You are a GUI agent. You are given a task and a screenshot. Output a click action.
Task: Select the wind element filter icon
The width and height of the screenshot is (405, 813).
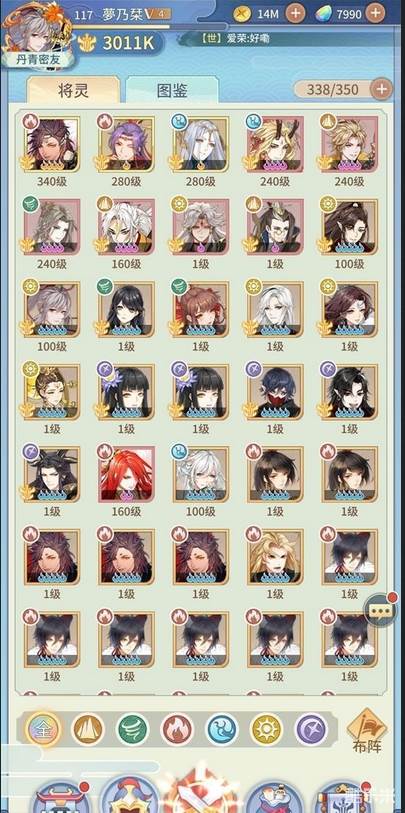click(132, 730)
